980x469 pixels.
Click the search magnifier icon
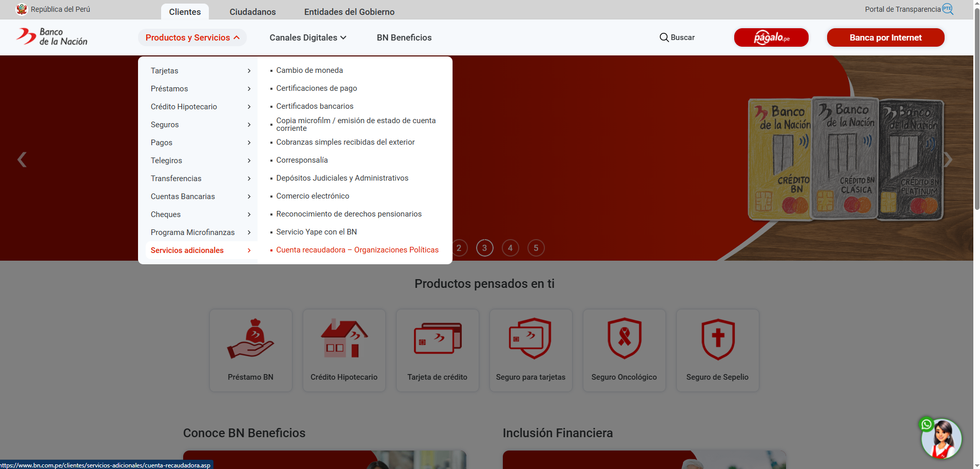click(664, 37)
